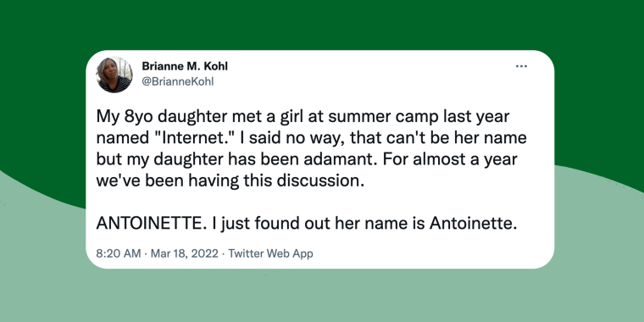This screenshot has height=322, width=644.
Task: Open the Mar 18, 2022 date link
Action: click(185, 253)
